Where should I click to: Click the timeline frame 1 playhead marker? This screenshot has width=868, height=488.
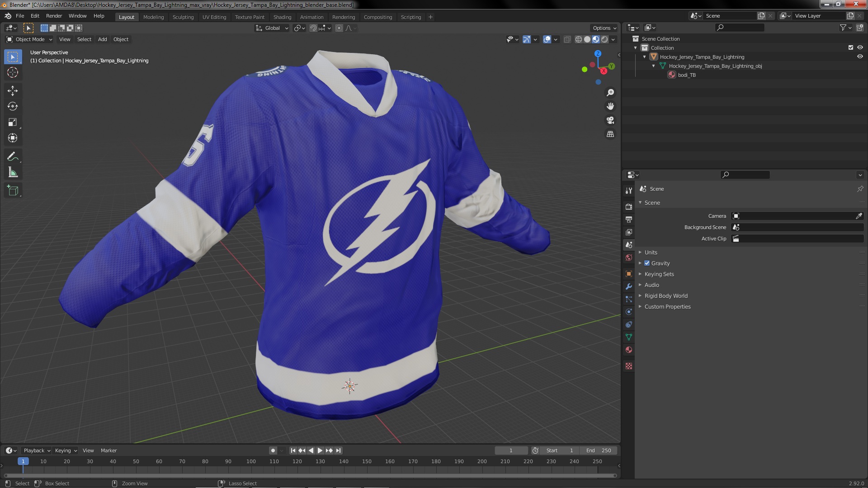[23, 461]
